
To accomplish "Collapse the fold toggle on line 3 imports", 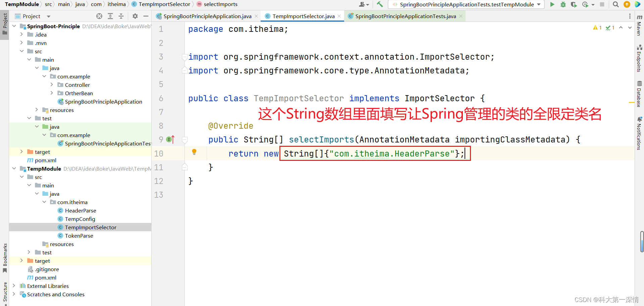I will (184, 57).
